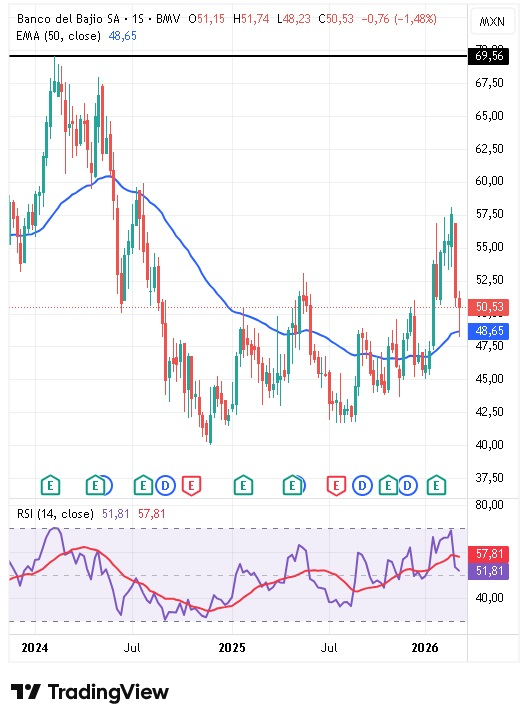Image resolution: width=529 pixels, height=709 pixels.
Task: Click the blue 48,65 EMA price label
Action: tap(489, 331)
